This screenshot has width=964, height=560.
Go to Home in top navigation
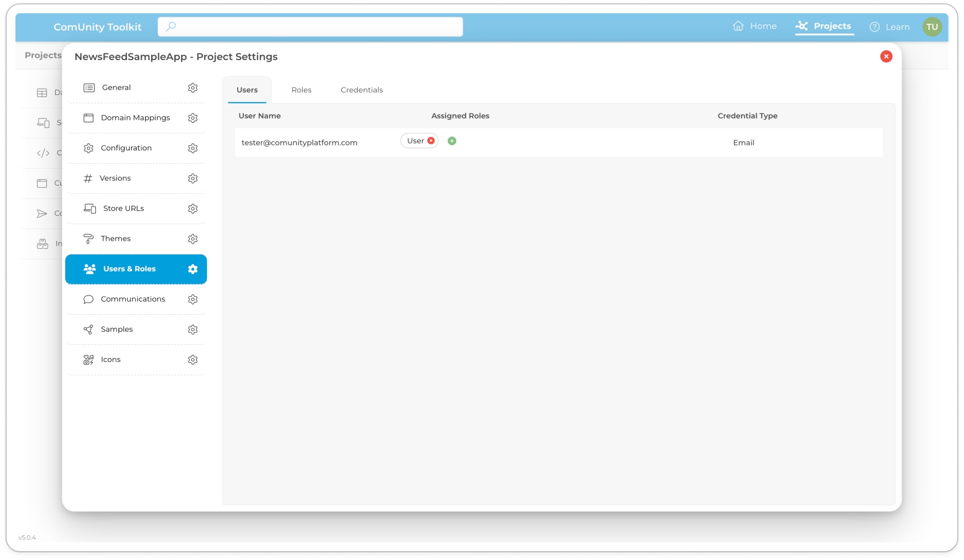point(755,26)
